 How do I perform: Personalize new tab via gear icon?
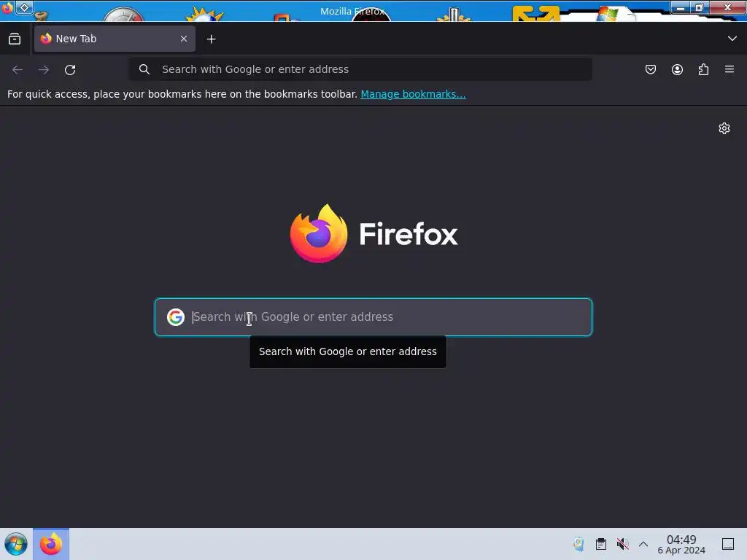724,128
